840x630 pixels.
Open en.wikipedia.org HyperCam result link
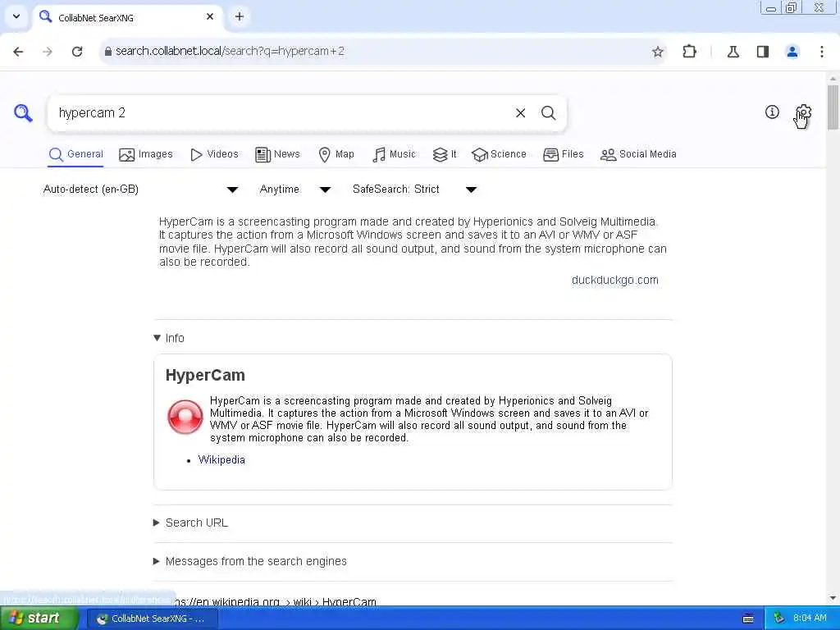click(276, 601)
